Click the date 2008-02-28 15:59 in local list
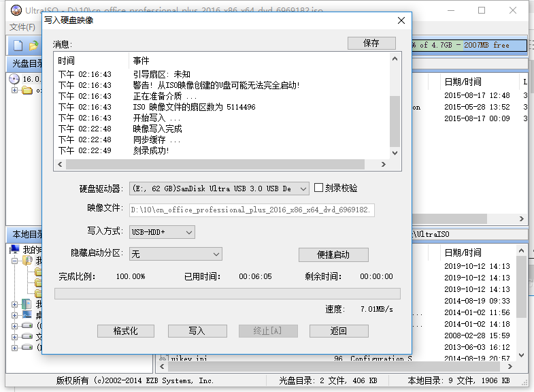This screenshot has height=392, width=534. point(477,336)
